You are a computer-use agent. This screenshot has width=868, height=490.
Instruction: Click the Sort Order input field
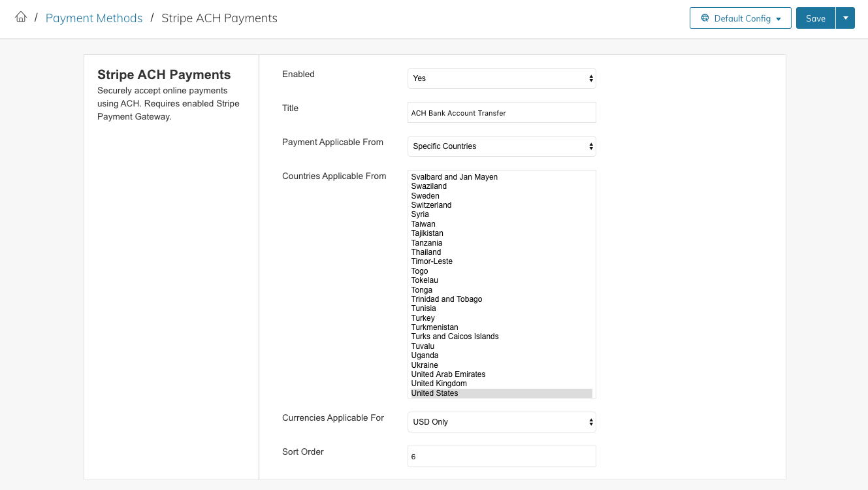click(x=502, y=456)
